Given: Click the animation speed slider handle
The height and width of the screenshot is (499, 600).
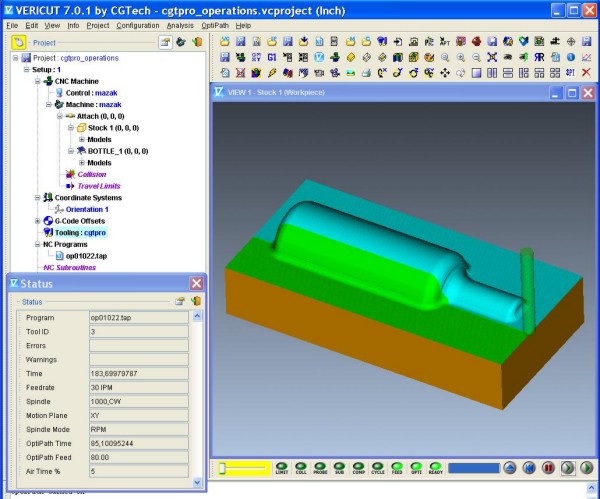Looking at the screenshot, I should coord(222,468).
